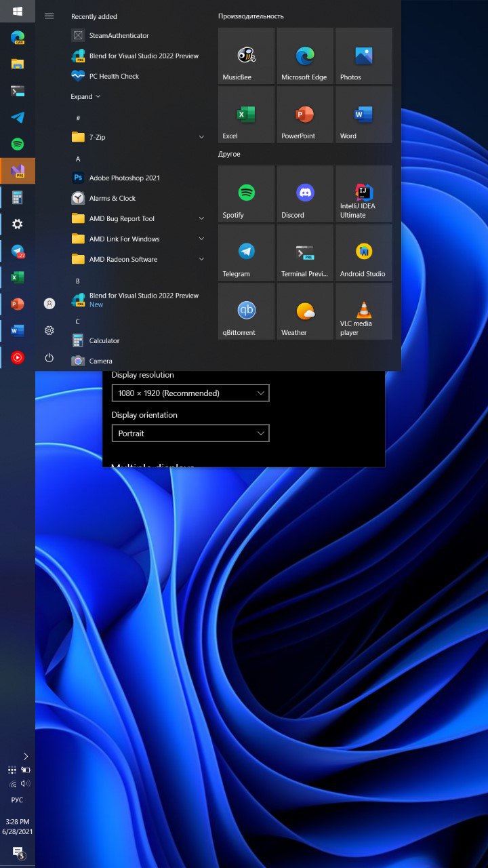The width and height of the screenshot is (488, 868).
Task: Expand the AMD Bug Report Tool folder
Action: 138,218
